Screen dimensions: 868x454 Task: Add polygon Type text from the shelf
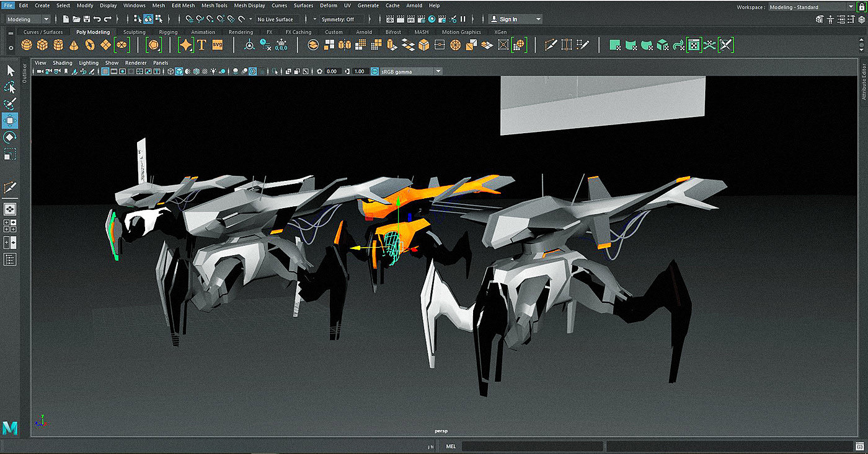201,45
